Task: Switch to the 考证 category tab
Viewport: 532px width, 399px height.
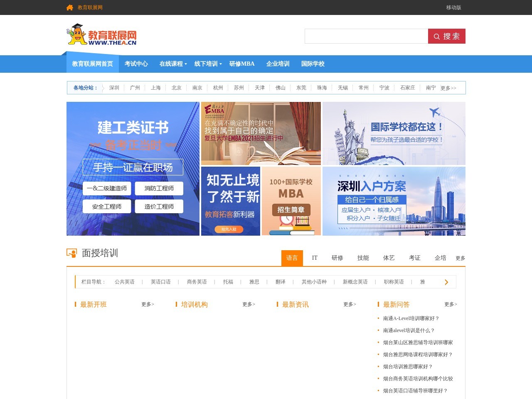Action: click(x=414, y=258)
